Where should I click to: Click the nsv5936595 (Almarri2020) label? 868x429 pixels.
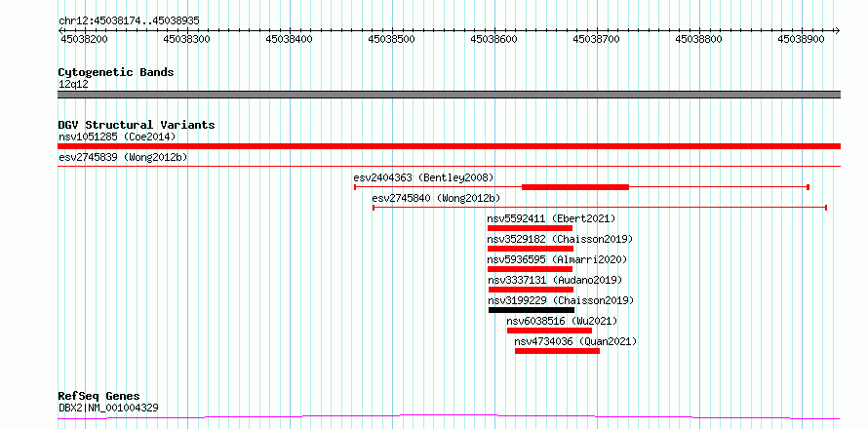pyautogui.click(x=557, y=259)
